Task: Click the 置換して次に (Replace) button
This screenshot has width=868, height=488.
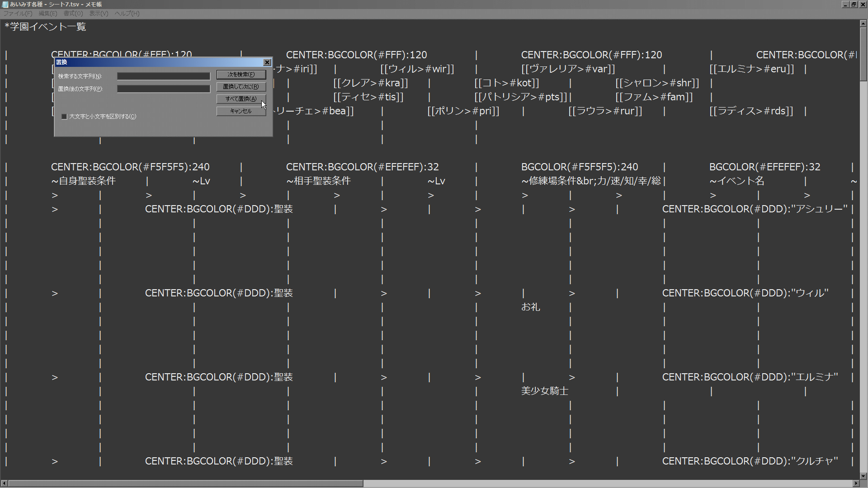Action: [241, 86]
